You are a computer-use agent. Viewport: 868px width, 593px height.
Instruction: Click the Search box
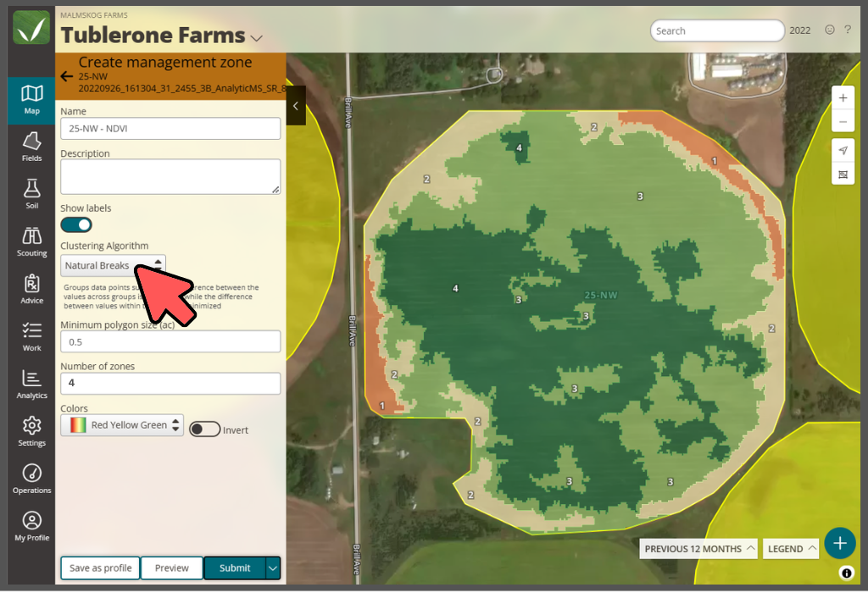point(717,31)
